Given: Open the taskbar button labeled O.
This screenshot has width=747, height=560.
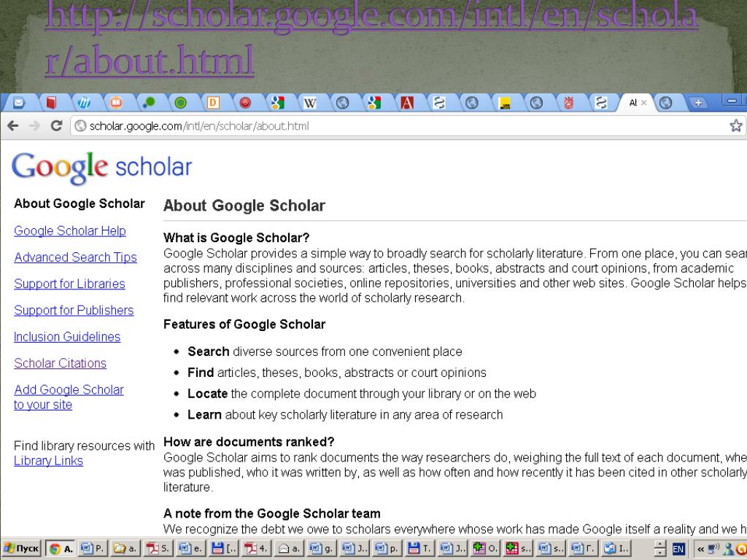Looking at the screenshot, I should coord(484,549).
